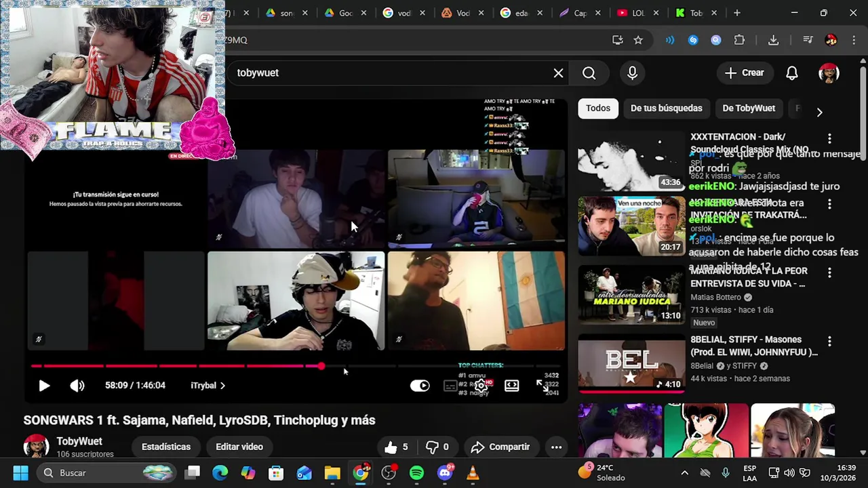Open a new browser tab
This screenshot has width=868, height=488.
click(736, 13)
